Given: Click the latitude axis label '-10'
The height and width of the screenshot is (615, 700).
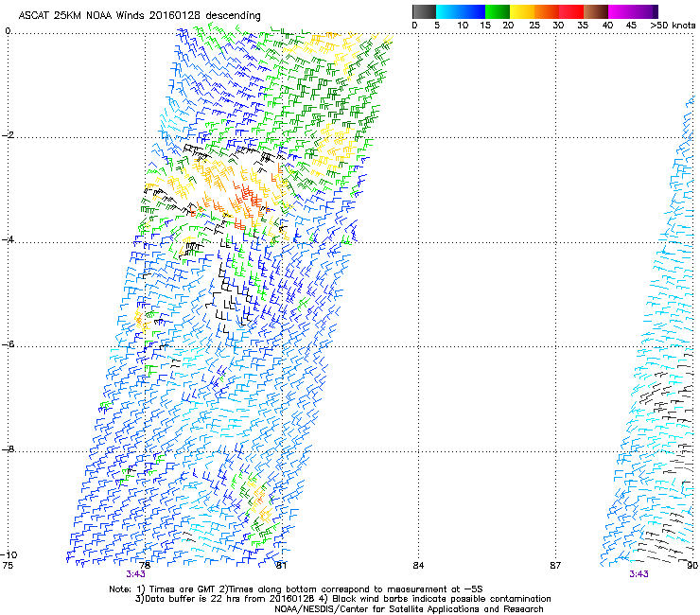Looking at the screenshot, I should [9, 554].
